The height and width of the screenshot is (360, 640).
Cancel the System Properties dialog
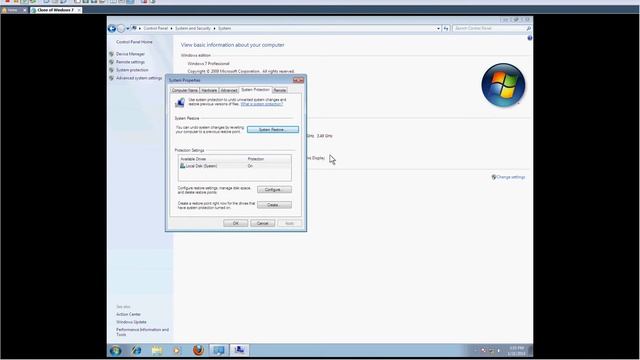(262, 223)
